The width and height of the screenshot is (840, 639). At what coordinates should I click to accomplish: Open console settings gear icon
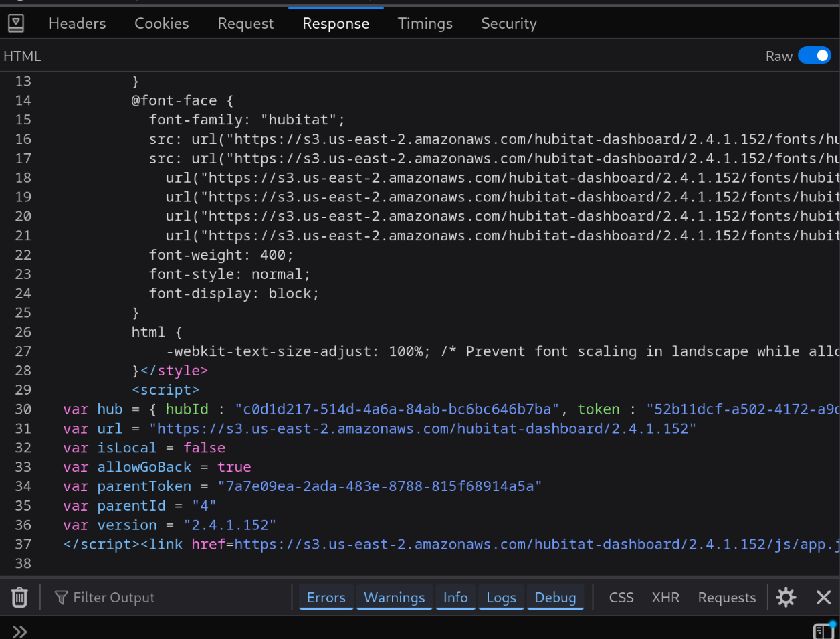point(786,597)
